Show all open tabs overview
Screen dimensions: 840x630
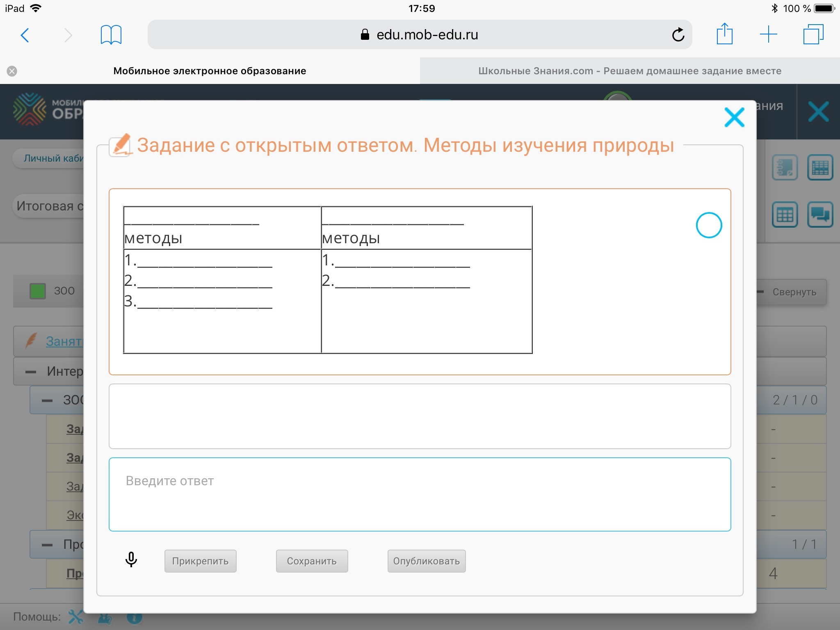813,34
